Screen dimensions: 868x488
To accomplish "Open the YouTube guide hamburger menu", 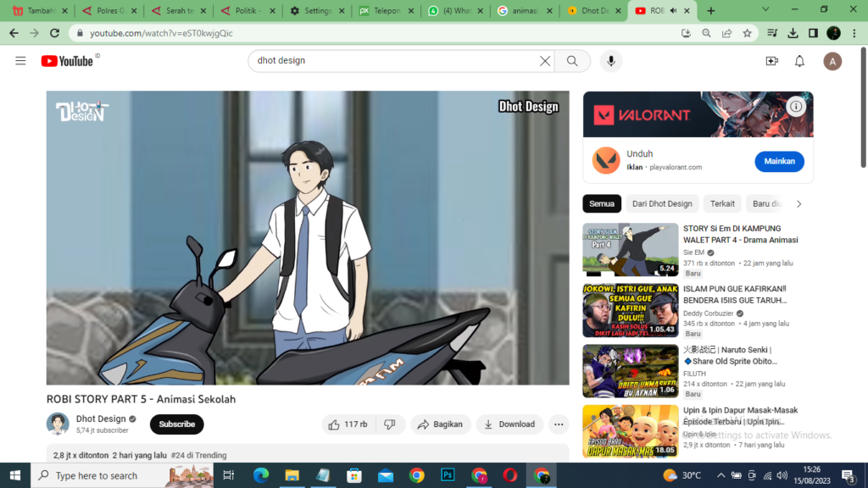I will [20, 61].
